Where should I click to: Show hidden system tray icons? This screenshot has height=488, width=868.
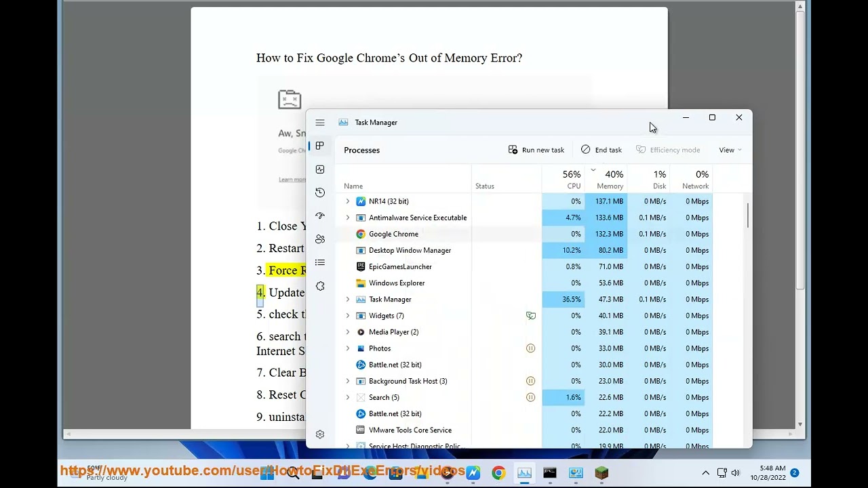click(706, 473)
